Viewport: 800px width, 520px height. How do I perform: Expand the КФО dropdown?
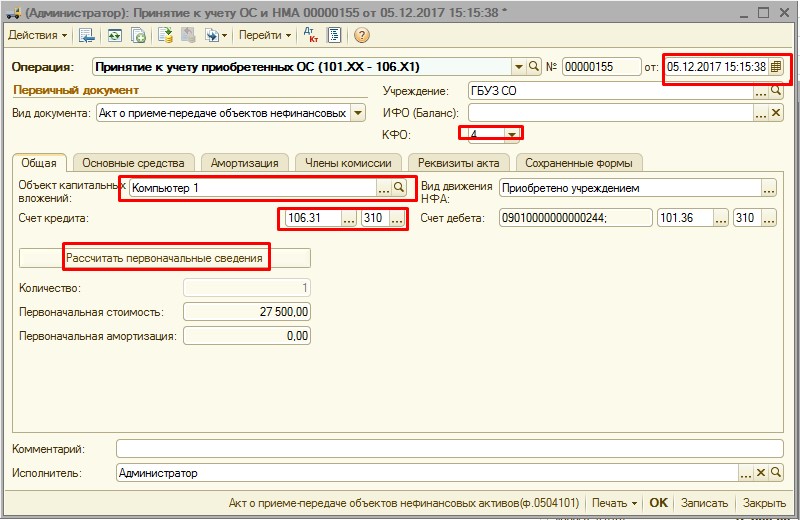tap(512, 134)
